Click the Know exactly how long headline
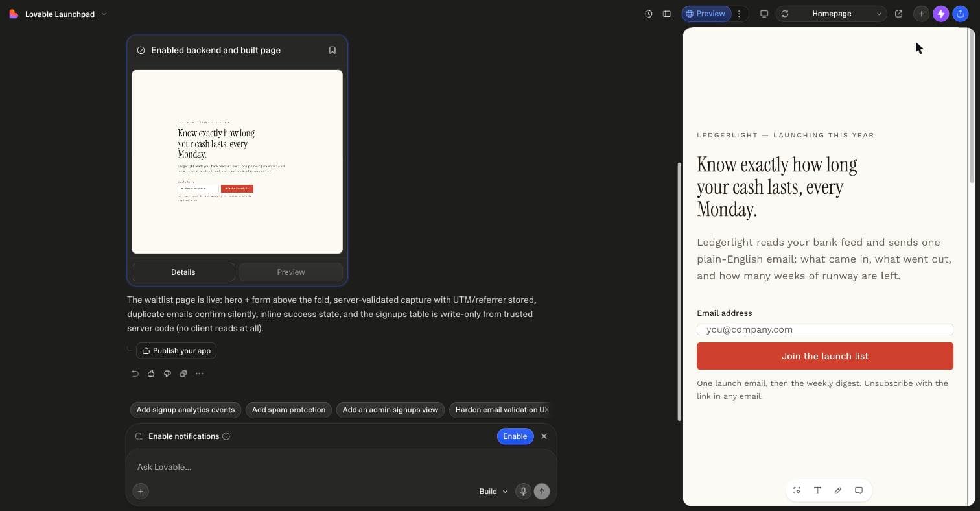Screen dimensions: 980x511 click(x=777, y=187)
